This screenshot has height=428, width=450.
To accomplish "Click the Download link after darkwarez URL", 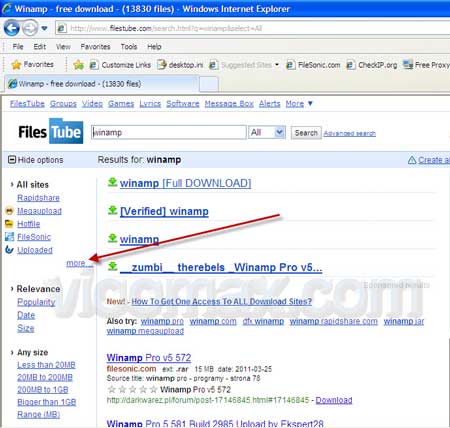I will [x=334, y=400].
